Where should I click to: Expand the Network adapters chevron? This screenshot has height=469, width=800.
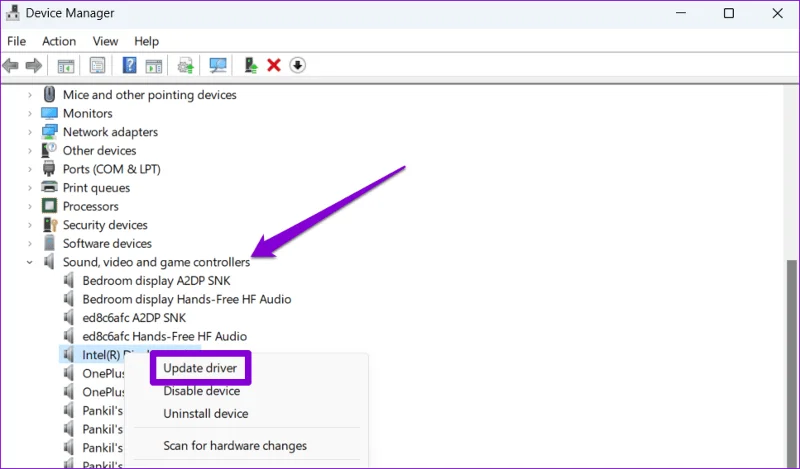click(30, 132)
